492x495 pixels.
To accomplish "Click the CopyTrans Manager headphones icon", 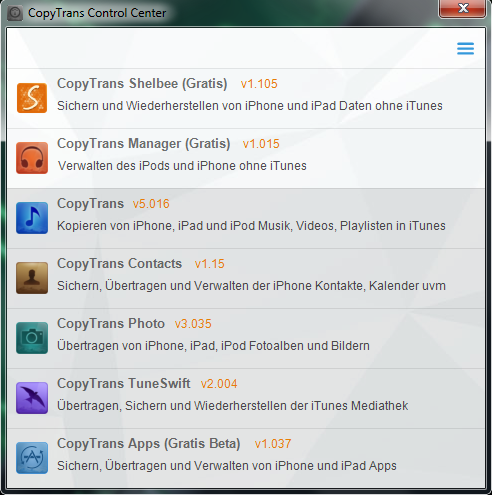I will [32, 158].
